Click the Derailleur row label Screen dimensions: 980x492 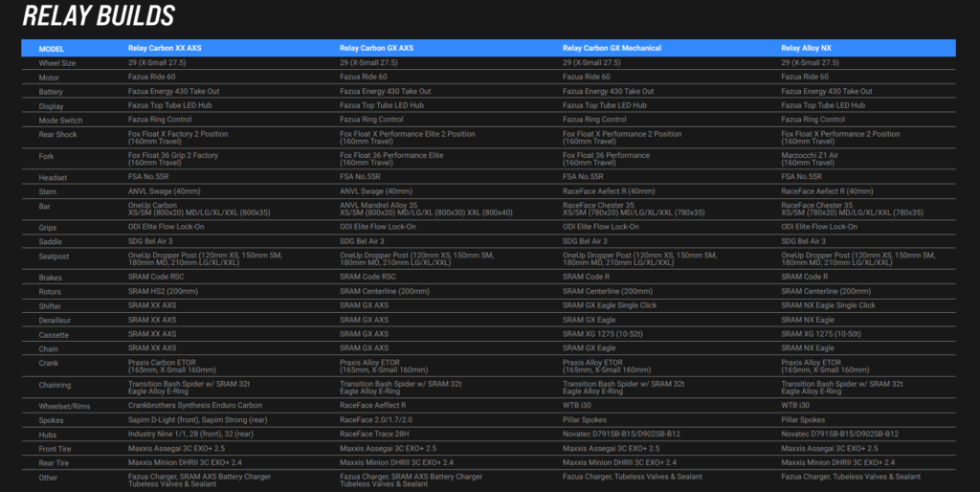coord(55,320)
